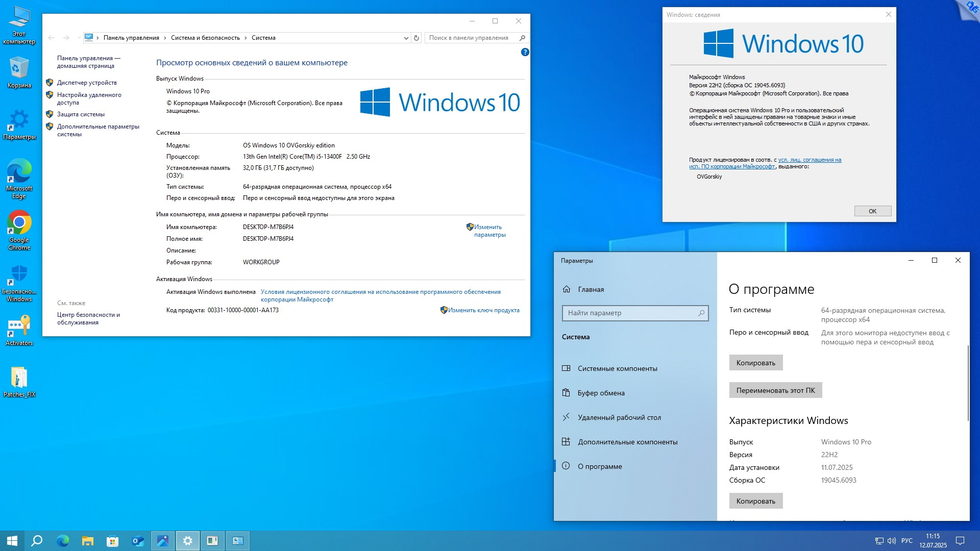Open Outlook from the taskbar
Image resolution: width=980 pixels, height=551 pixels.
click(138, 541)
